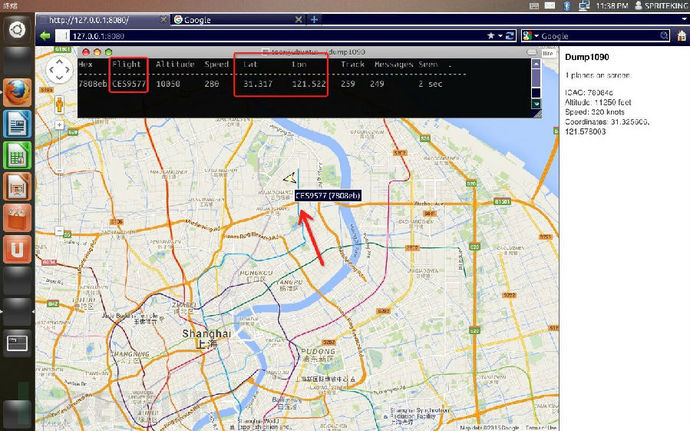Click the terminal scrollbar up arrow
This screenshot has width=690, height=431.
tap(536, 63)
